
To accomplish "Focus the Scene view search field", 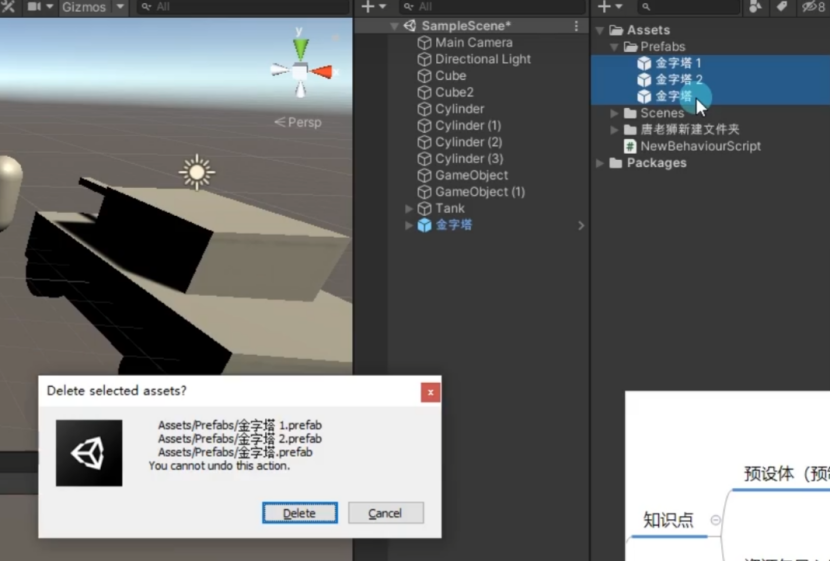I will pos(242,7).
